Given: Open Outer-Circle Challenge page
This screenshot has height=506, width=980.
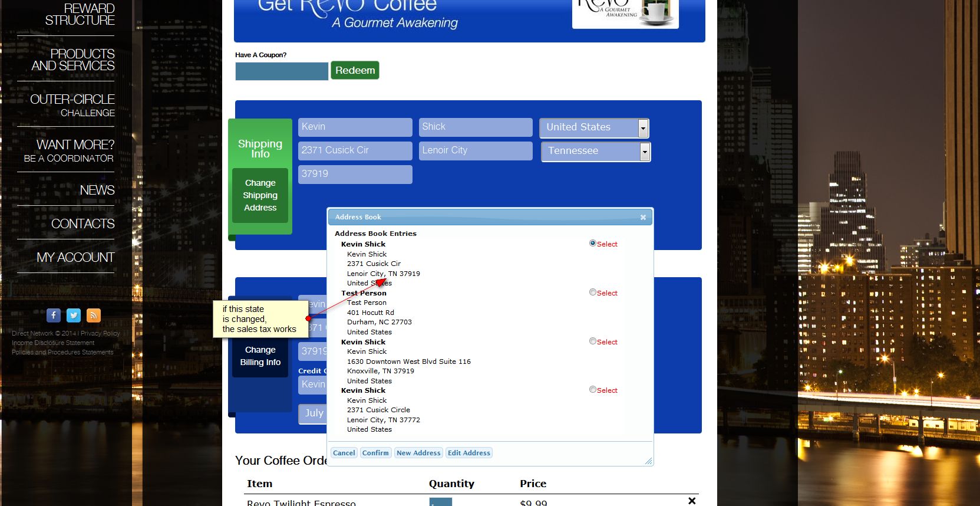Looking at the screenshot, I should (72, 105).
